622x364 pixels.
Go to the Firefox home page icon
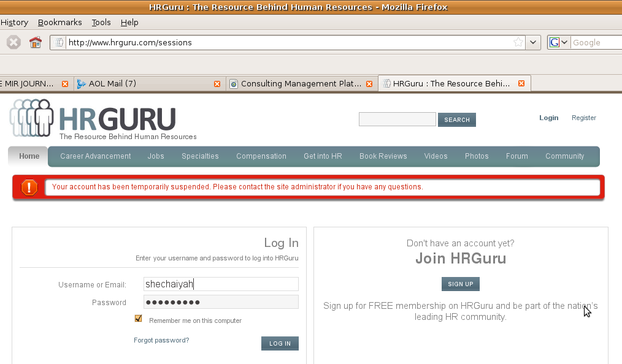[x=36, y=42]
